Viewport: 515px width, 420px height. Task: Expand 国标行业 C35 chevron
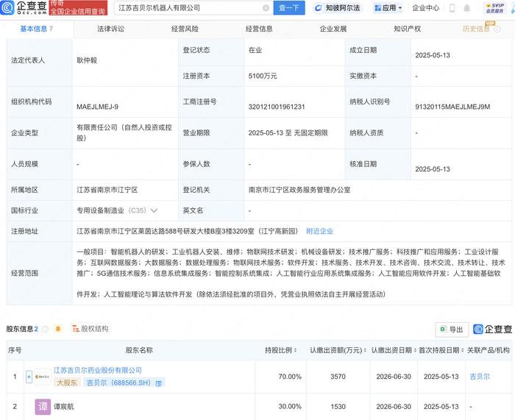pyautogui.click(x=154, y=210)
